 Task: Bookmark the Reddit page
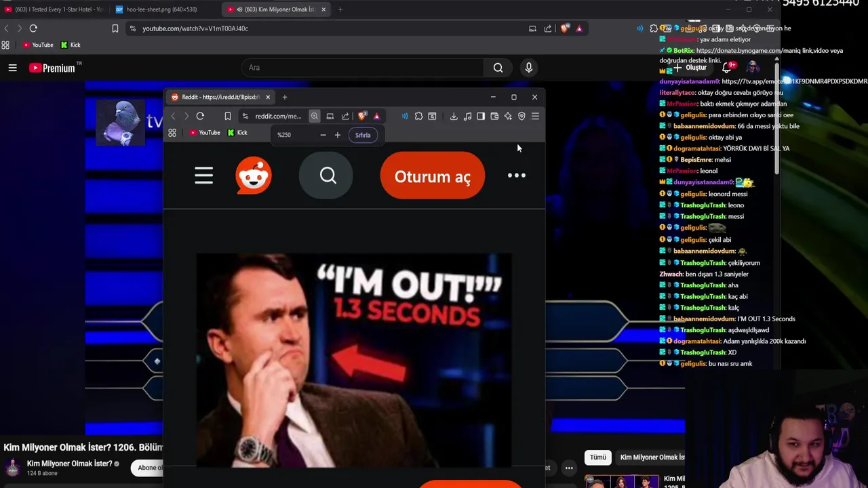click(x=228, y=116)
